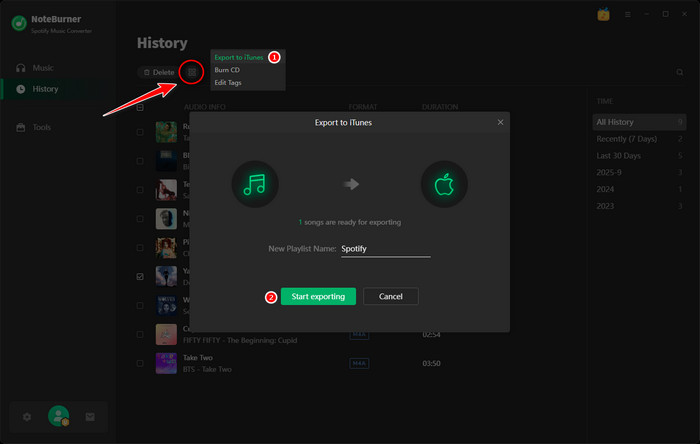Image resolution: width=700 pixels, height=444 pixels.
Task: Open the Music section in sidebar
Action: (x=42, y=68)
